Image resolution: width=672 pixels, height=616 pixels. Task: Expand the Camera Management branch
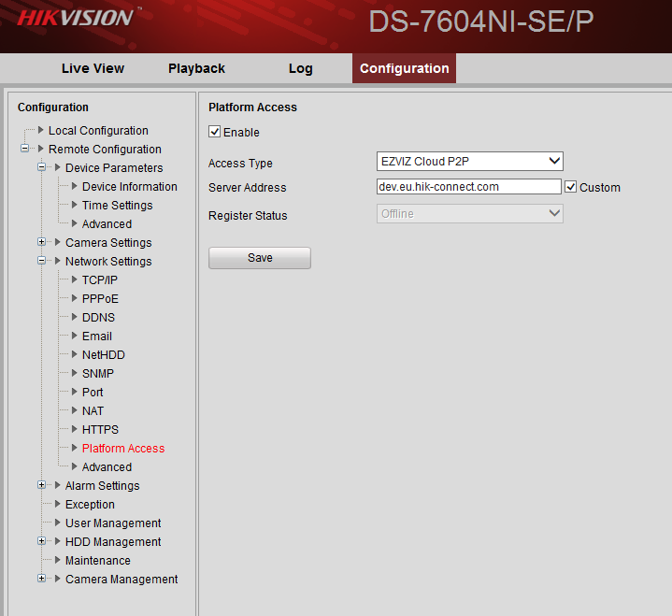[42, 579]
